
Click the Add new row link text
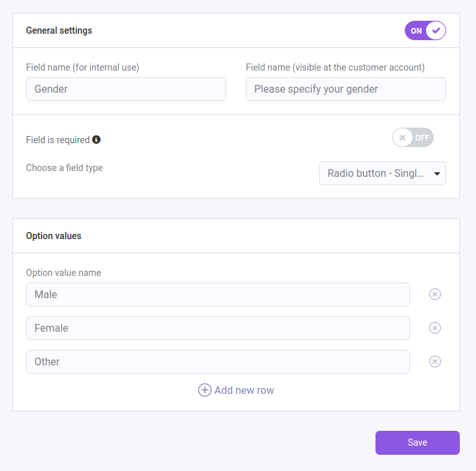tap(244, 390)
